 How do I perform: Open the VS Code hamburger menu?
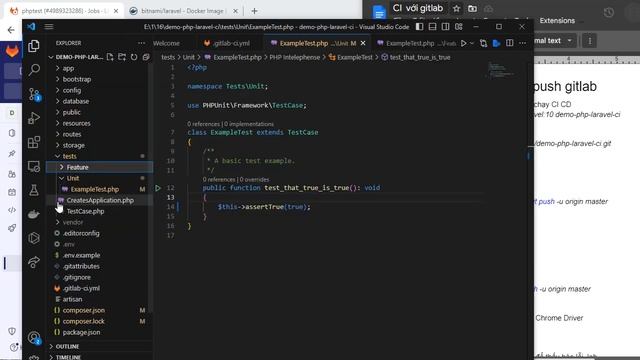point(49,27)
